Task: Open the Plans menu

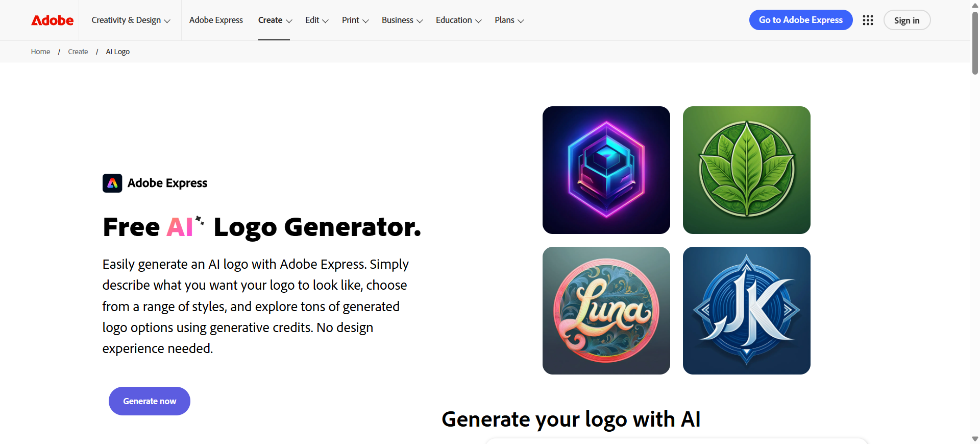Action: (x=509, y=20)
